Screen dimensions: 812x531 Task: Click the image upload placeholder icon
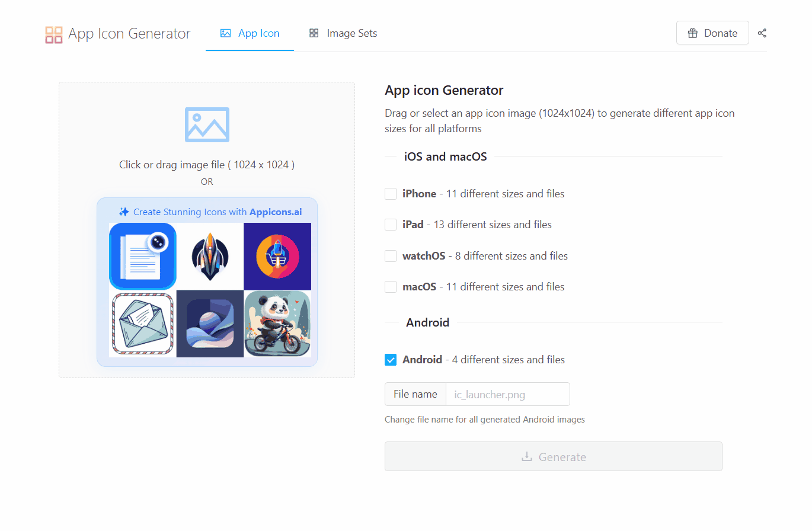pyautogui.click(x=207, y=124)
